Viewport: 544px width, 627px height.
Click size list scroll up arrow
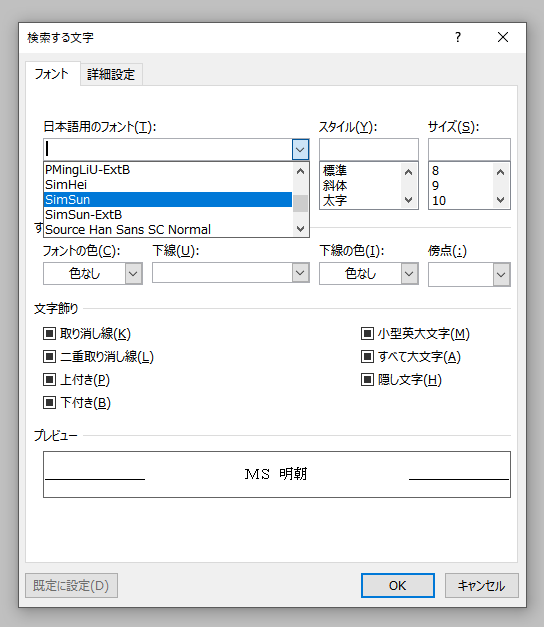[x=500, y=172]
